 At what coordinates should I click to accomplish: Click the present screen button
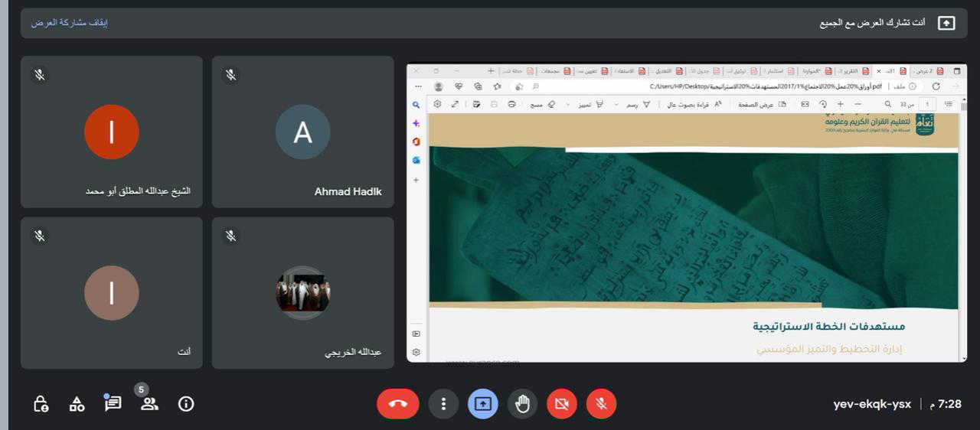click(x=483, y=404)
